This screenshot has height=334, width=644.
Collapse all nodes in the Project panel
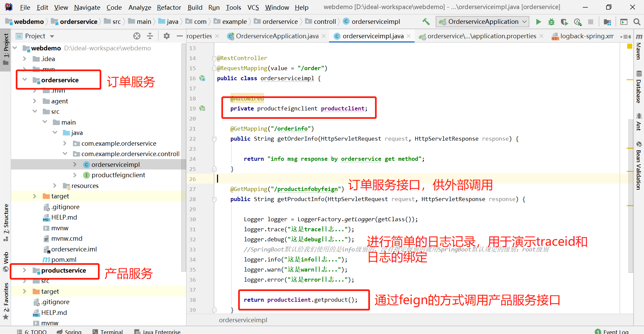point(150,36)
